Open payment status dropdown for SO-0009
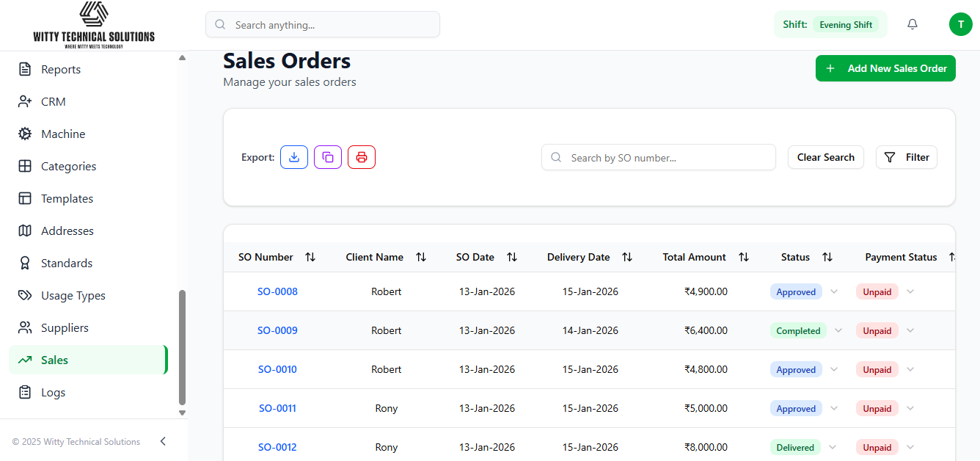The height and width of the screenshot is (461, 980). tap(910, 330)
